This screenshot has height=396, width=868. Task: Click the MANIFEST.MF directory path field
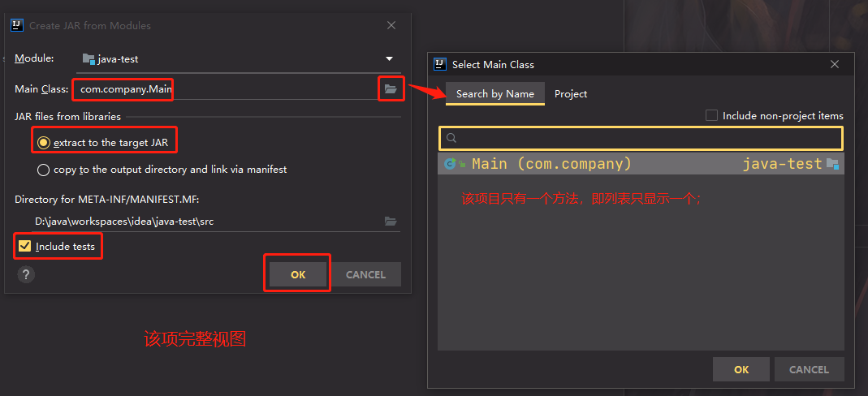coord(208,222)
